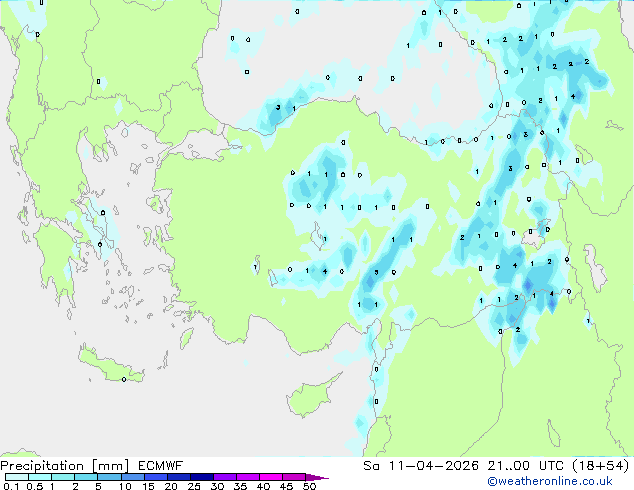Click the 30–35 mm purple legend swatch

click(x=225, y=477)
